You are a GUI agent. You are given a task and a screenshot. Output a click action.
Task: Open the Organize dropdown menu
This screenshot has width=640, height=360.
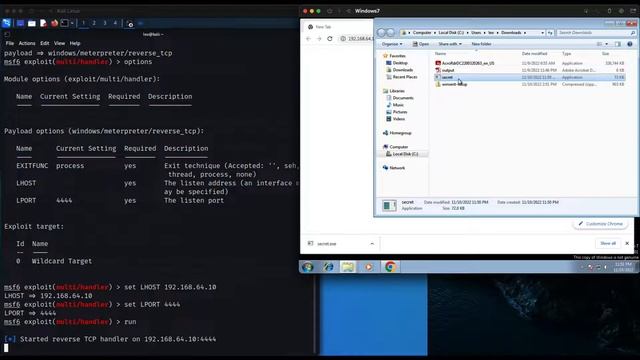click(x=392, y=44)
